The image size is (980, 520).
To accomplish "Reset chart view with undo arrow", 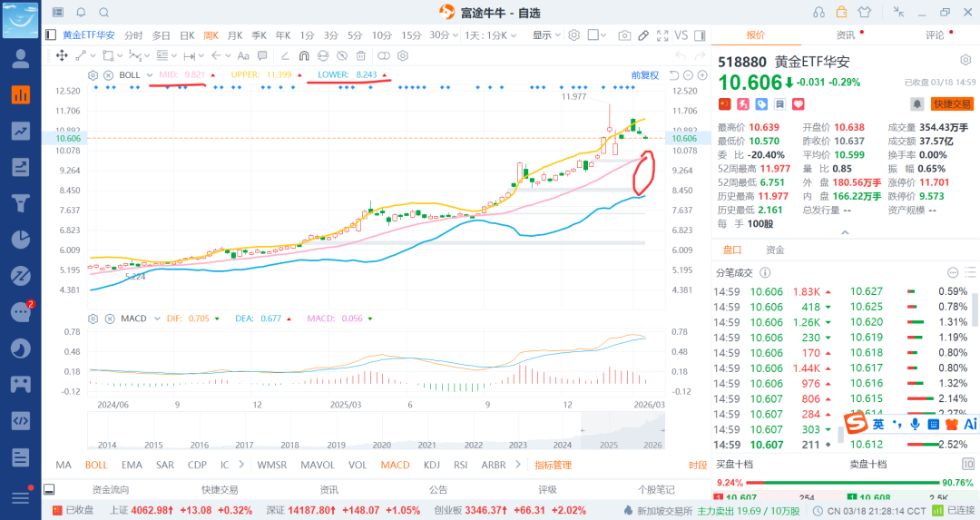I will [x=673, y=75].
